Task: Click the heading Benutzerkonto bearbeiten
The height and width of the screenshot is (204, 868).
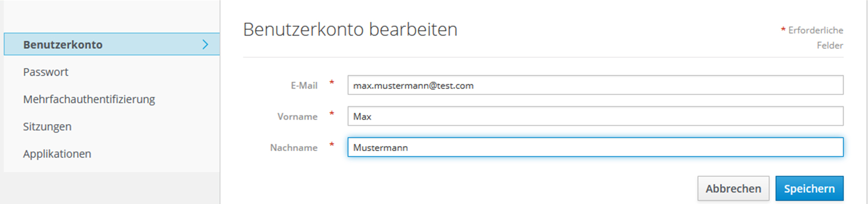Action: [350, 29]
